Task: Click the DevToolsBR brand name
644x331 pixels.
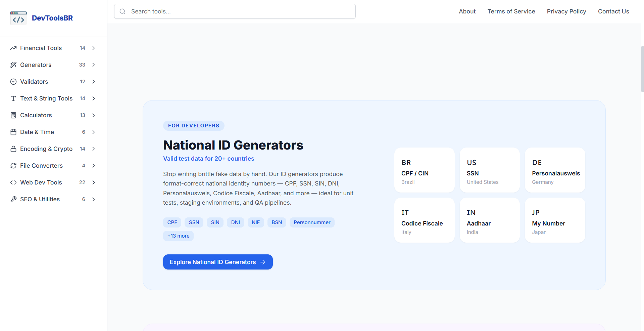Action: [52, 18]
